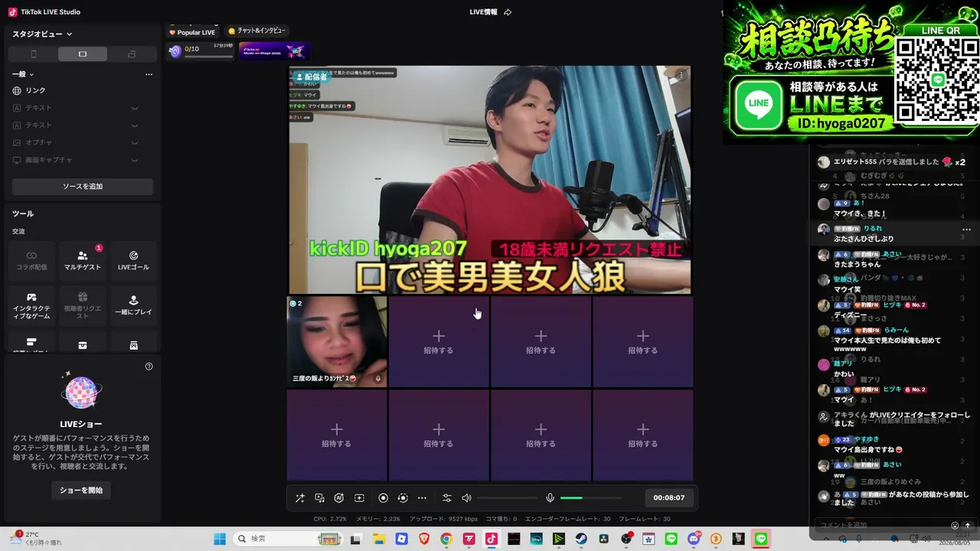Open options for りるれ chat comment
Viewport: 980px width, 551px height.
[966, 229]
